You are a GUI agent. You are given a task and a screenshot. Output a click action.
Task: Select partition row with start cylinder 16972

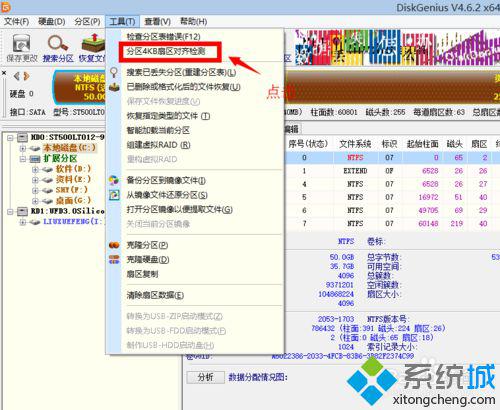click(x=392, y=197)
